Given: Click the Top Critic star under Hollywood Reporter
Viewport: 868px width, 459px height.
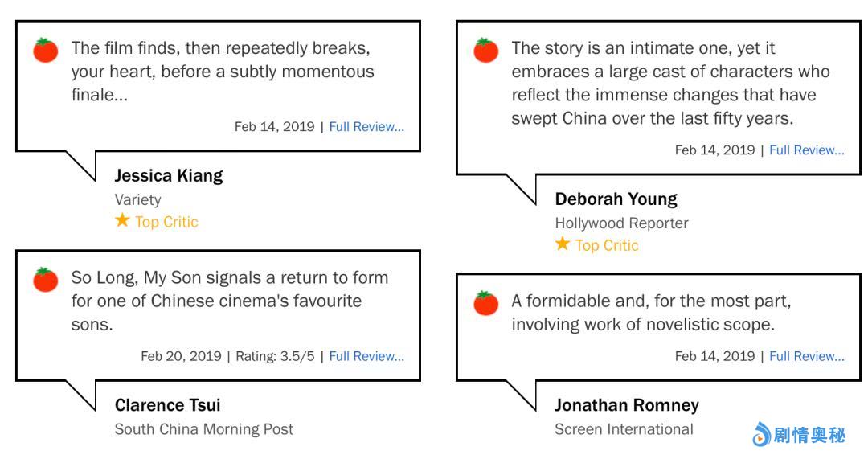Looking at the screenshot, I should pos(563,244).
